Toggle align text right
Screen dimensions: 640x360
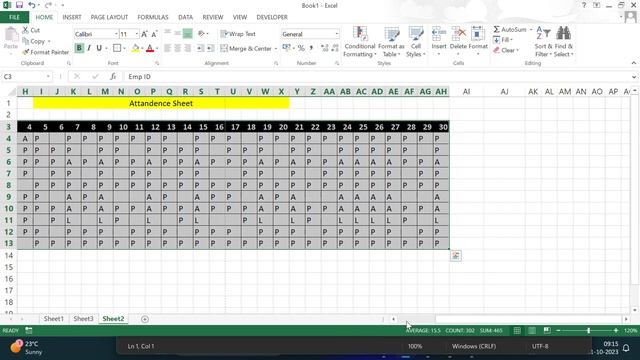188,49
